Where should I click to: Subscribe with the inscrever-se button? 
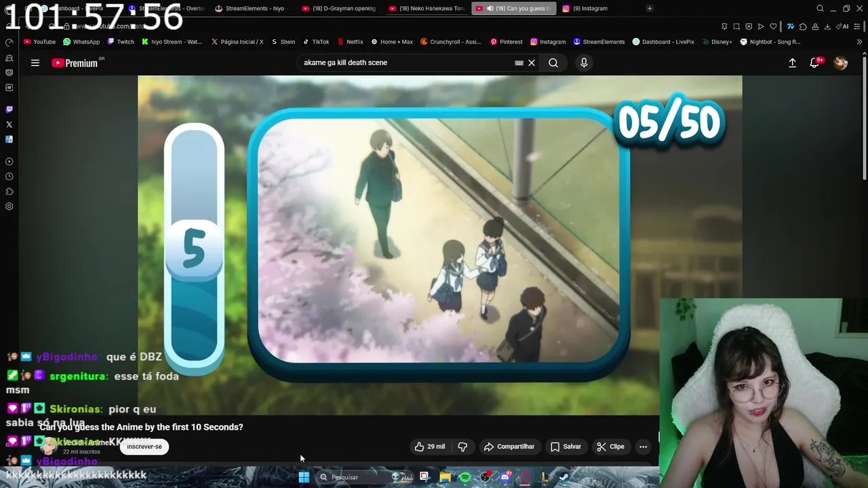pyautogui.click(x=144, y=447)
